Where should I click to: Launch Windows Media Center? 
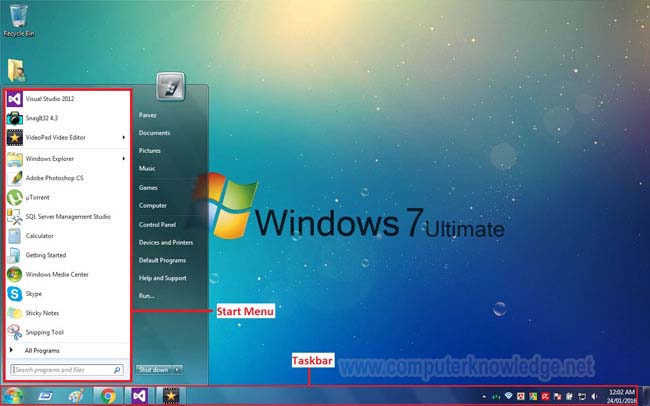tap(68, 275)
